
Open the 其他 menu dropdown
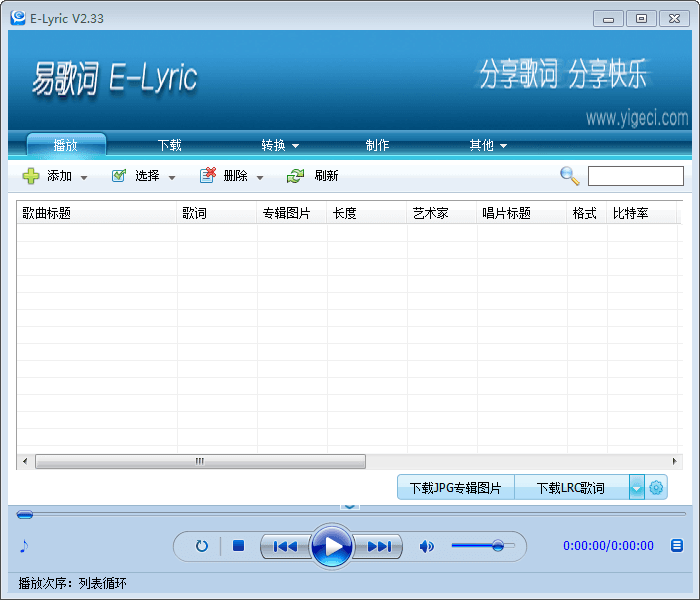[x=488, y=145]
